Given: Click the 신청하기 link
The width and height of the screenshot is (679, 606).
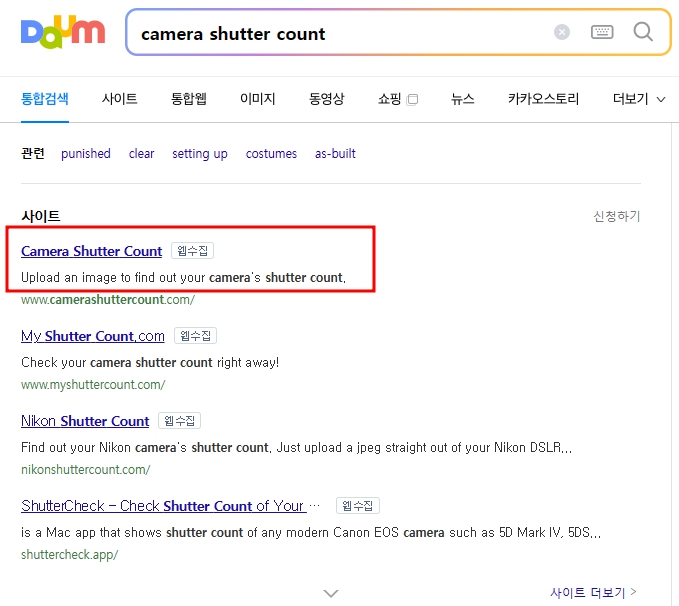Looking at the screenshot, I should pos(617,216).
